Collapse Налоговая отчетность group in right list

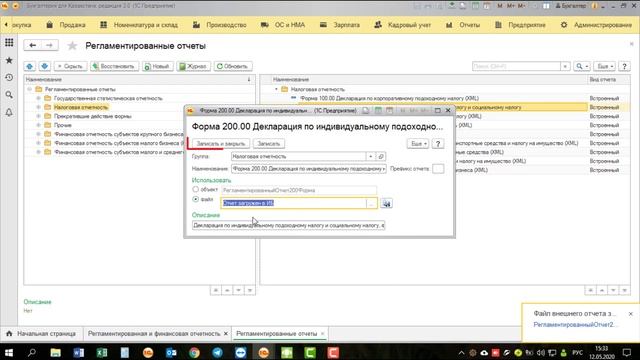(276, 89)
